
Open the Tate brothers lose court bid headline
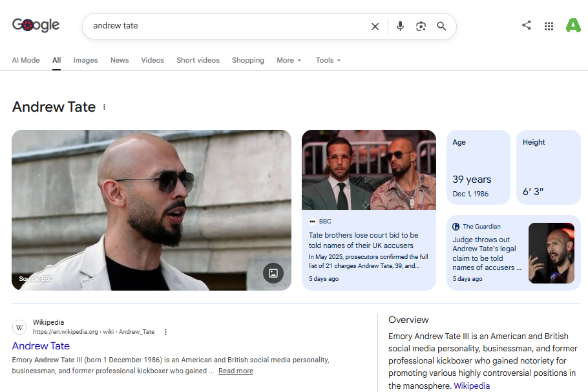pyautogui.click(x=363, y=240)
